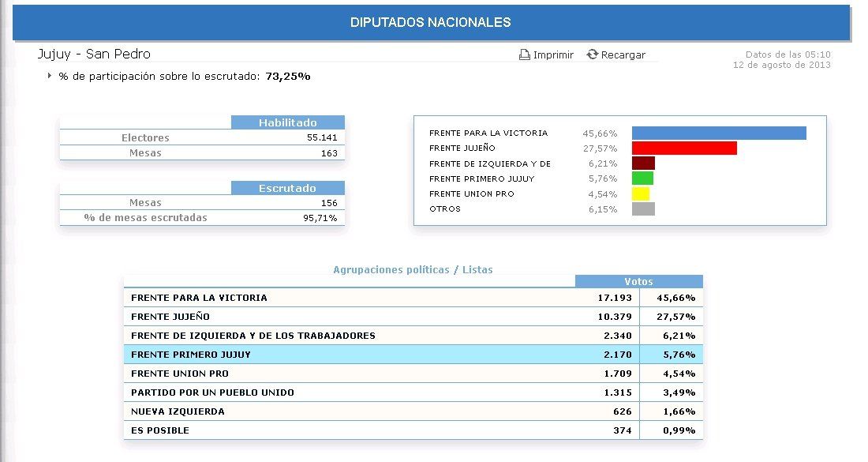Click the gray Otros bar
The image size is (868, 462).
[643, 209]
